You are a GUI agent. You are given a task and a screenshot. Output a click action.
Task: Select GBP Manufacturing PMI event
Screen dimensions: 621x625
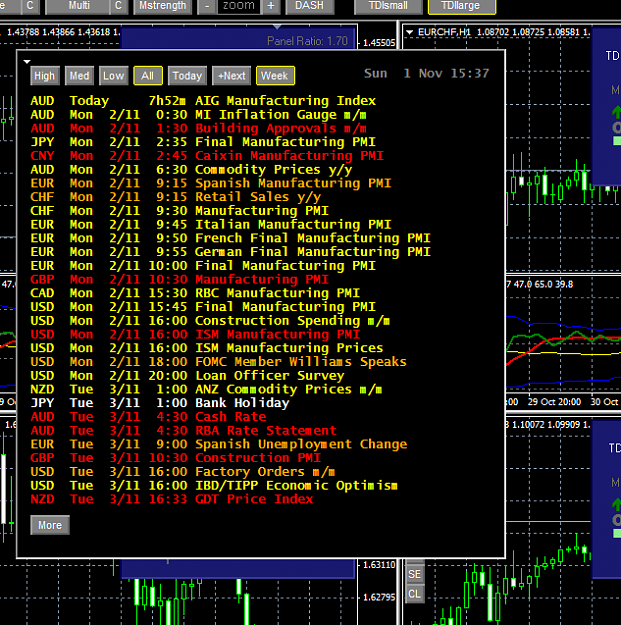(180, 279)
